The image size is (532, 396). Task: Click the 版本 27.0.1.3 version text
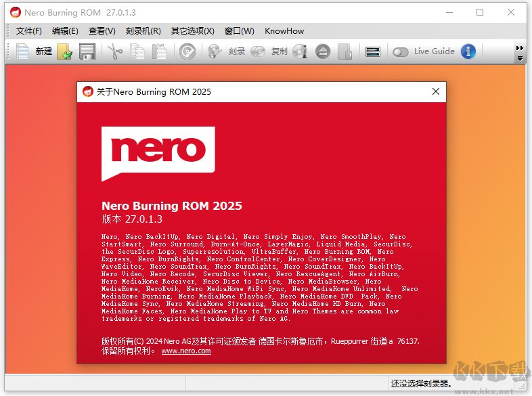point(132,219)
